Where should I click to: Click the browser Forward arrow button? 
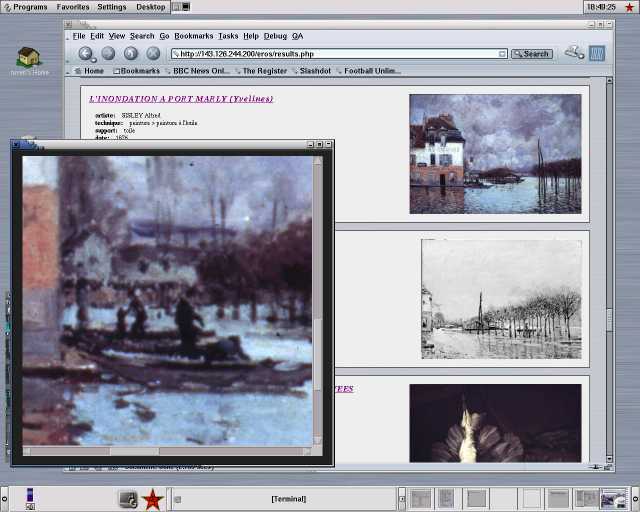point(108,53)
